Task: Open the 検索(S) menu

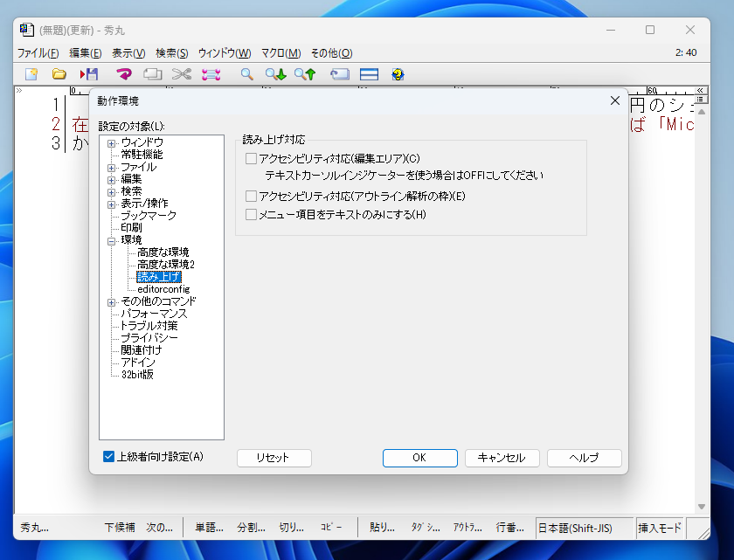Action: 172,53
